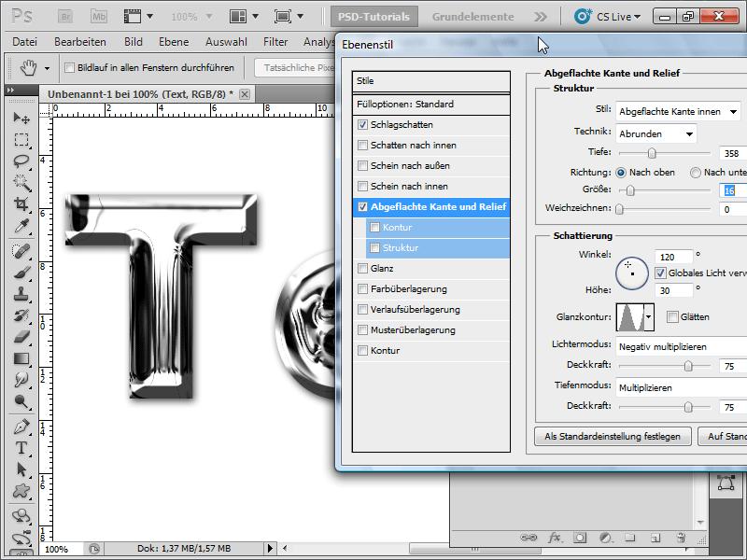The image size is (747, 560).
Task: Select the Rectangular Marquee tool
Action: pos(21,139)
